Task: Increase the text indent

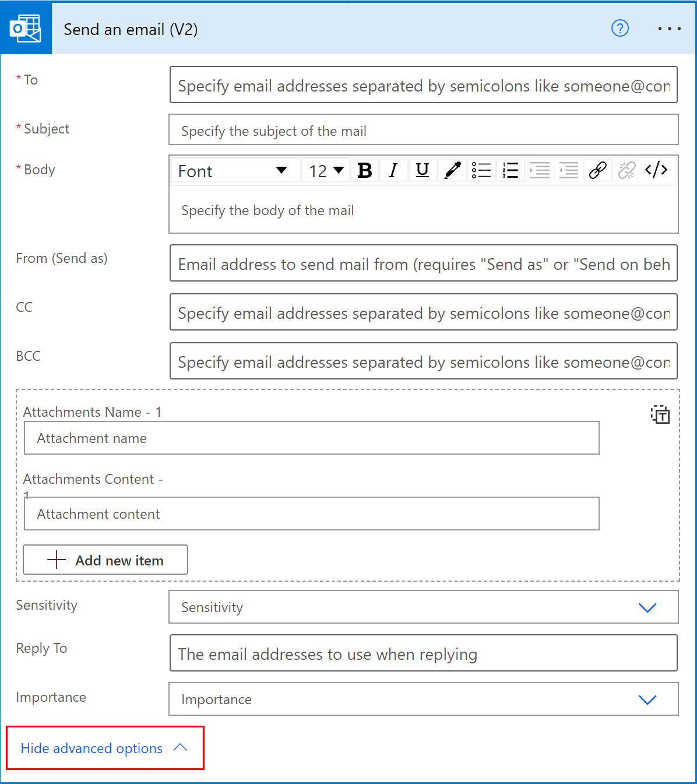Action: (540, 170)
